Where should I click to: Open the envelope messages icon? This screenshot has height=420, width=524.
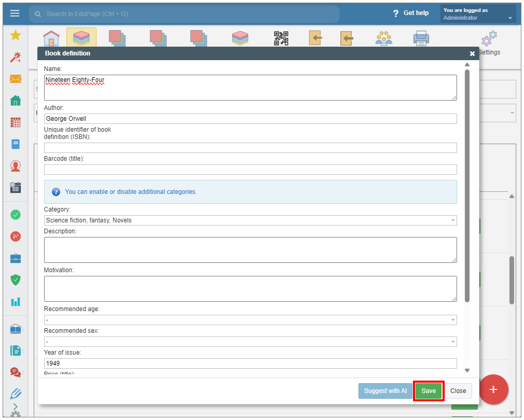click(x=16, y=79)
